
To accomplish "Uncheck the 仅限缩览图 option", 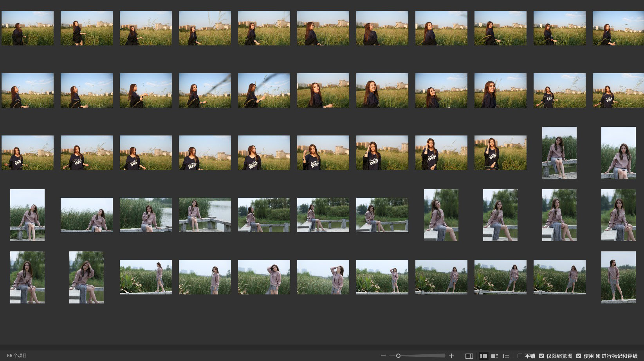I will (x=541, y=356).
